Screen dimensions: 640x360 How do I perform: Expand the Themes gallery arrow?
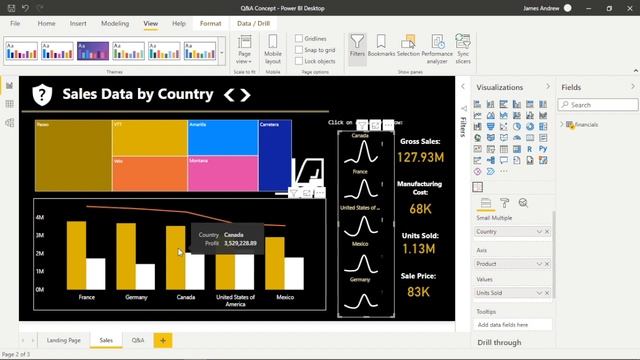222,52
